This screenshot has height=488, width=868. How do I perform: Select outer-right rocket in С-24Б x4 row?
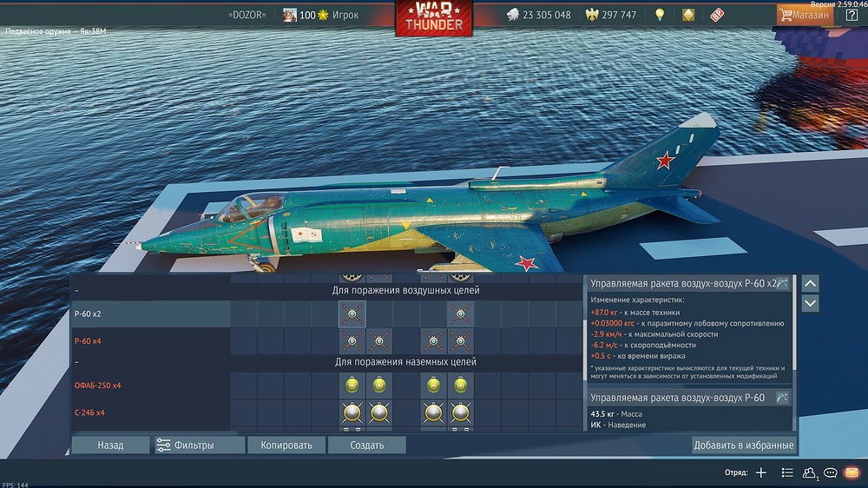461,413
